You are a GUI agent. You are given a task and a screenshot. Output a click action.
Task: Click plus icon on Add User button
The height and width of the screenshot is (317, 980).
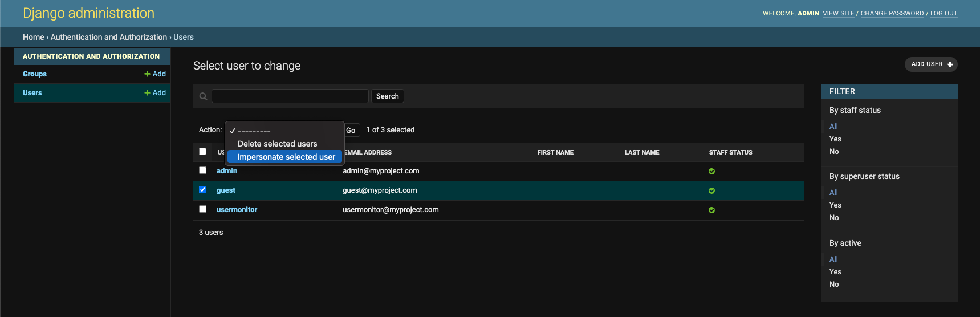950,64
